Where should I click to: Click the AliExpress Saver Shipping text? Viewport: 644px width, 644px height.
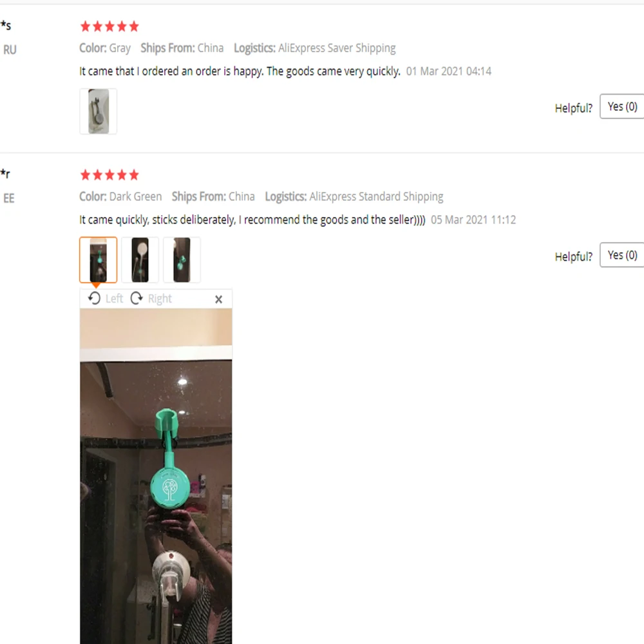pos(337,48)
